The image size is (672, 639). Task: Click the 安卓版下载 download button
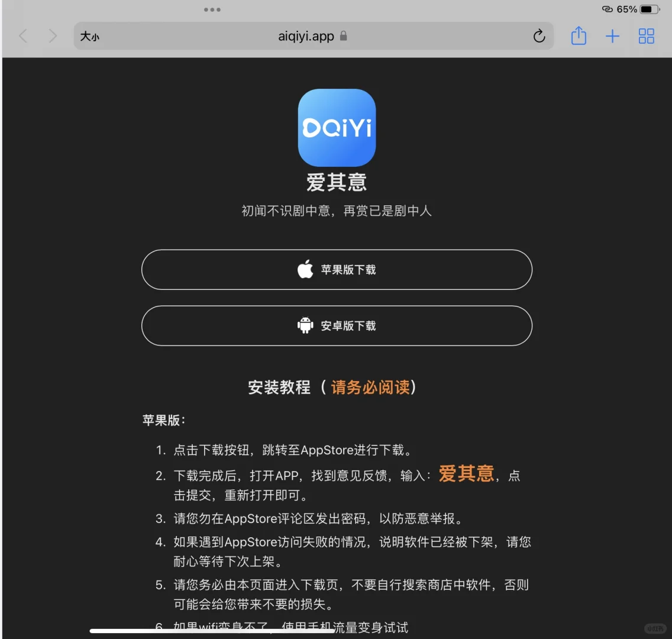337,326
